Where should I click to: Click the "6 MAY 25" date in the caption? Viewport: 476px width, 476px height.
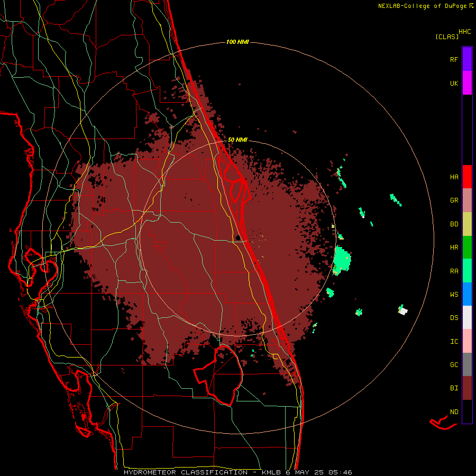pos(305,472)
